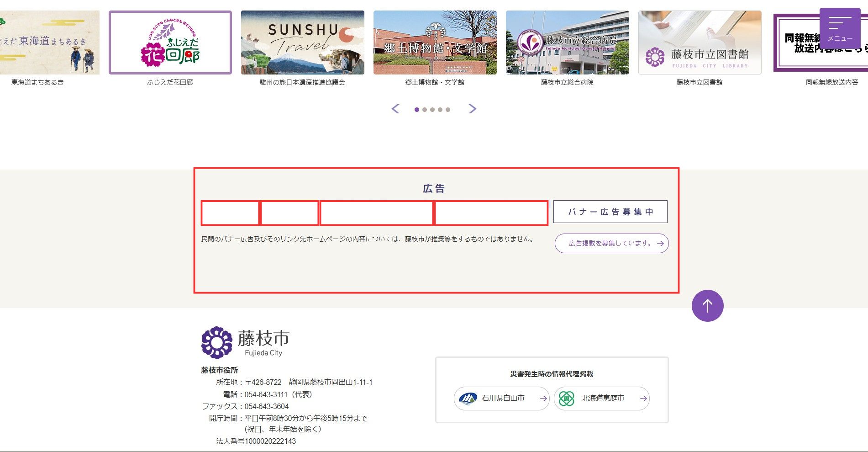The height and width of the screenshot is (452, 868).
Task: Click the arrow in 広告掲載を募集しています button
Action: [x=660, y=244]
